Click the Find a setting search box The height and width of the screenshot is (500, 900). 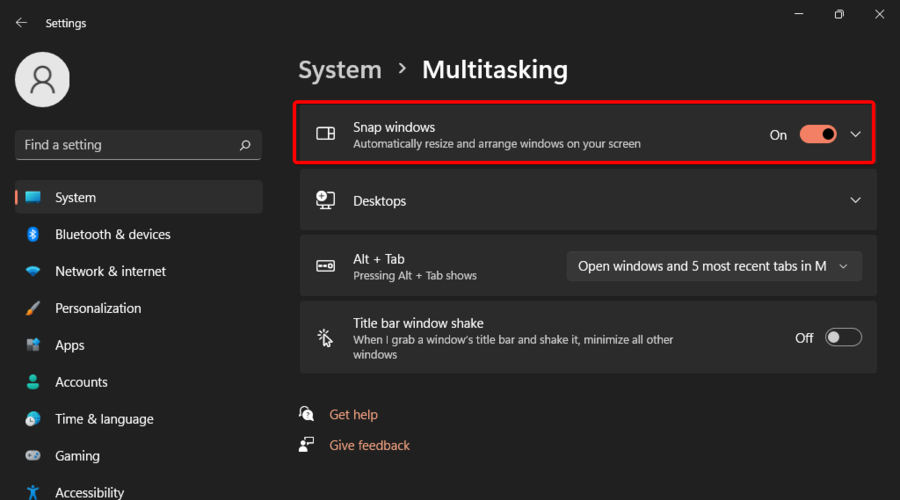(125, 145)
